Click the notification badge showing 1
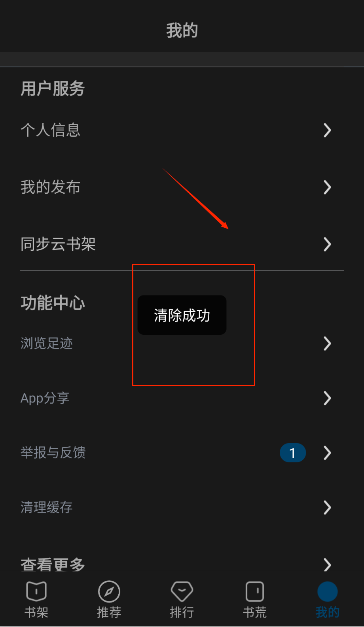 pyautogui.click(x=293, y=453)
